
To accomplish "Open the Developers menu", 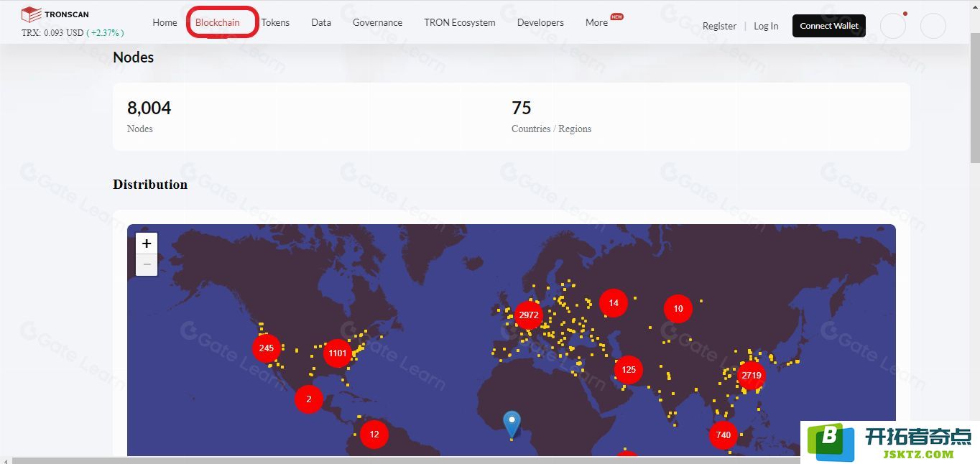I will click(x=540, y=22).
